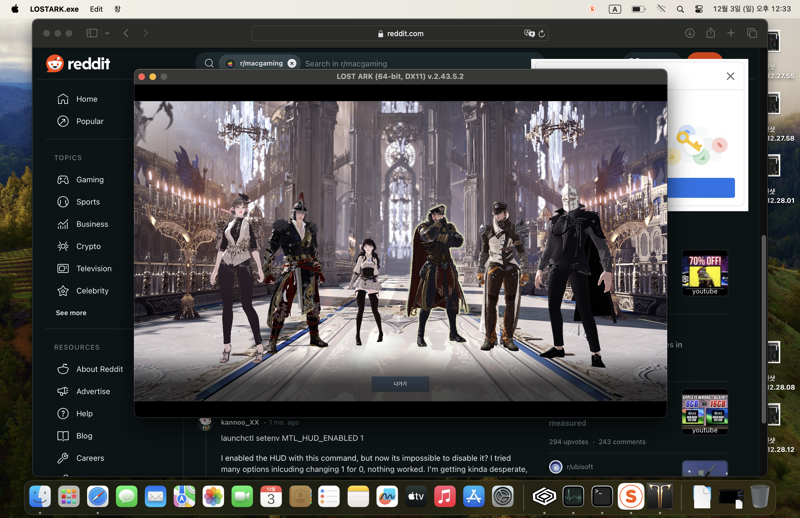Image resolution: width=800 pixels, height=518 pixels.
Task: Open System Settings from the dock
Action: click(x=503, y=496)
